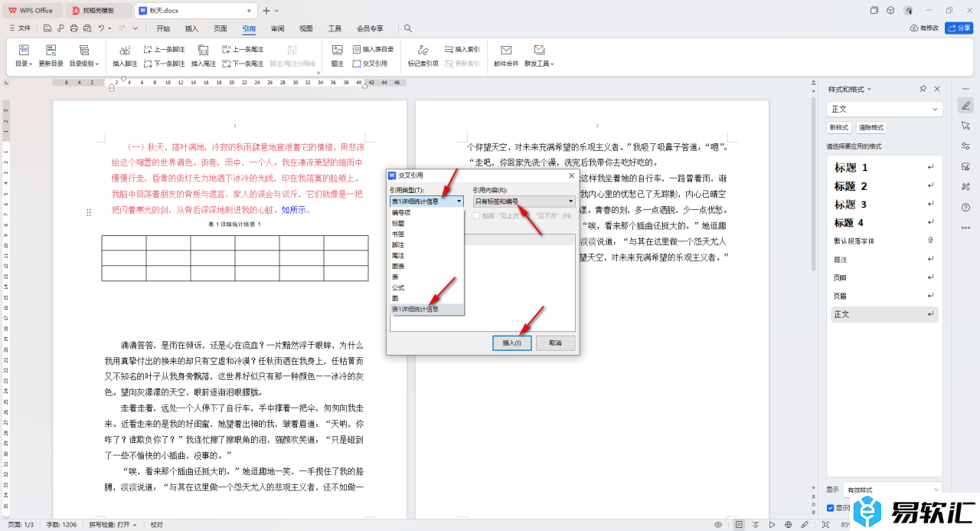980x531 pixels.
Task: Go to 上一条脚注 previous footnote
Action: (164, 49)
